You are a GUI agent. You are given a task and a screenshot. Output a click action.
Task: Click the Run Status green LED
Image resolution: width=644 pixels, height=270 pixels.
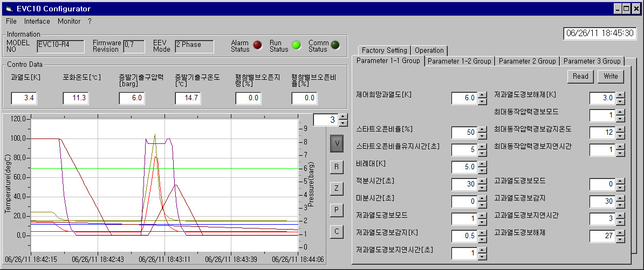(296, 45)
